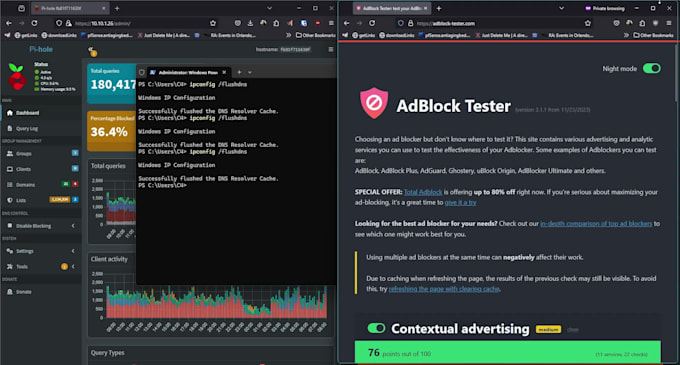Open hamburger menu beside the hostname
The width and height of the screenshot is (680, 365).
point(331,49)
